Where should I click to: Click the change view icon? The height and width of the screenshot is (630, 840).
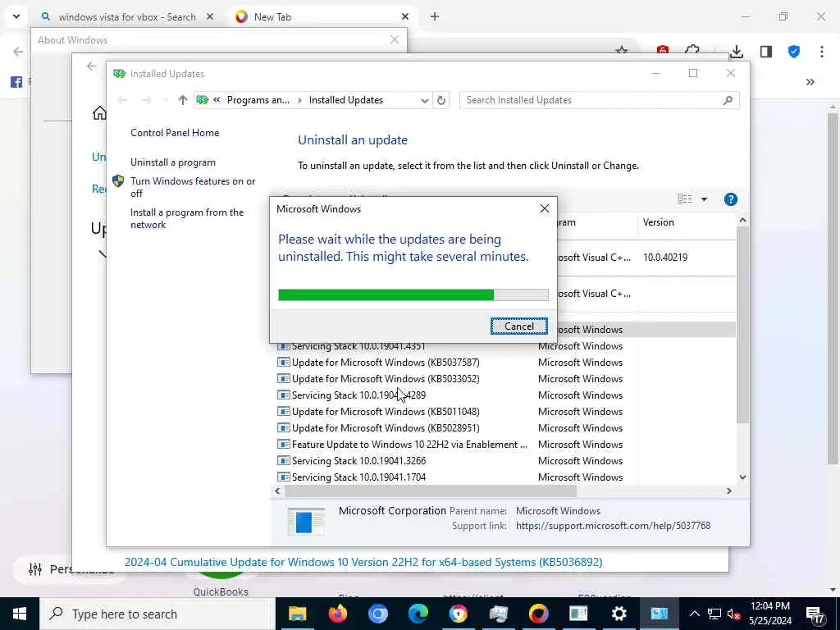685,199
